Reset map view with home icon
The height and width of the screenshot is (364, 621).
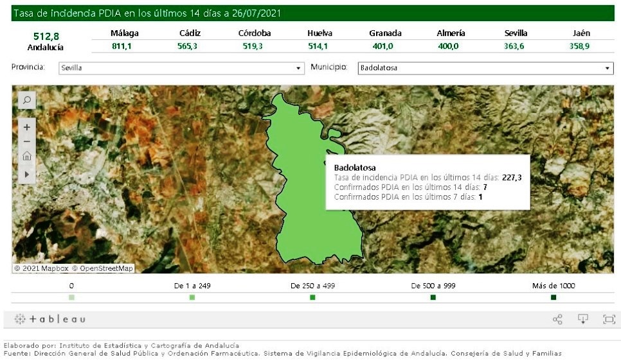click(x=27, y=157)
